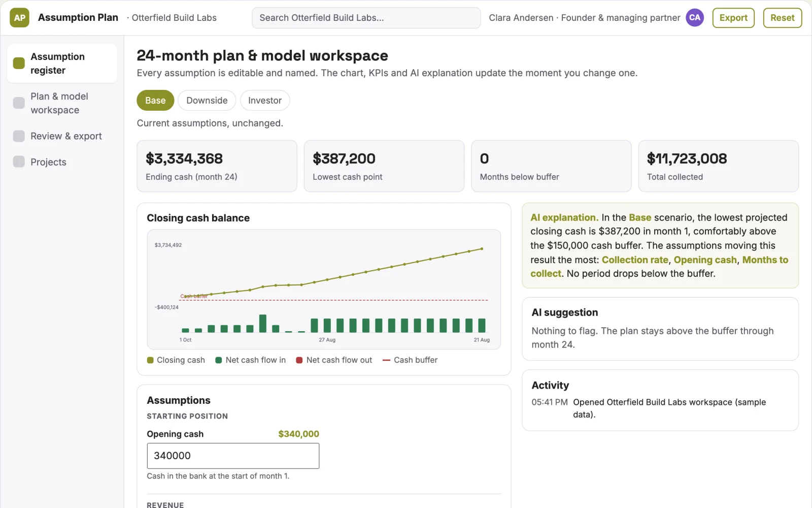The image size is (812, 508).
Task: Click the tallest green net cash flow bar
Action: [x=263, y=324]
